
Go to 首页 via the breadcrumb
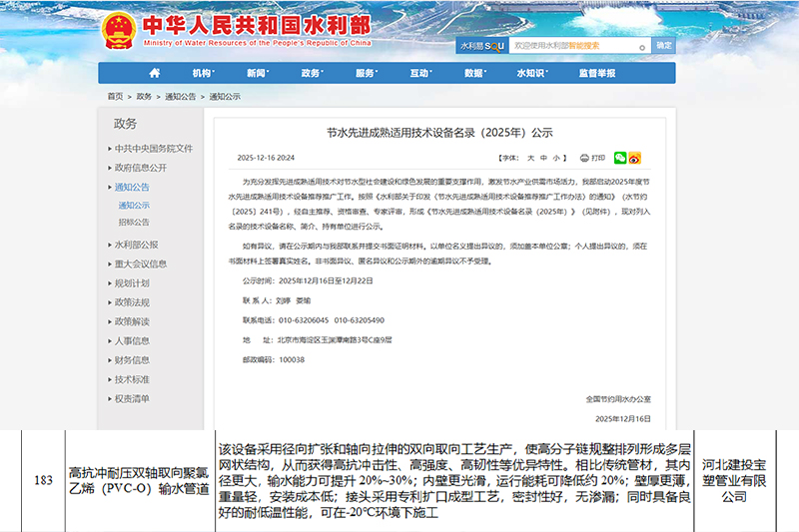[x=115, y=97]
